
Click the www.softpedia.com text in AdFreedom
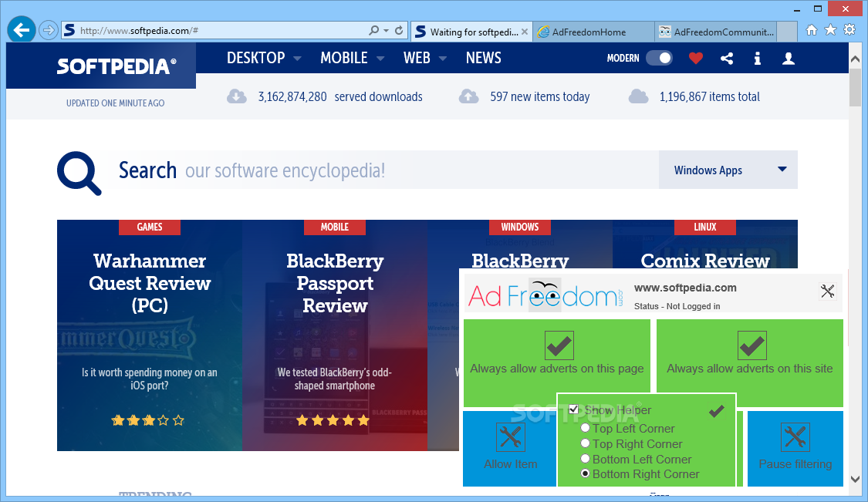685,288
